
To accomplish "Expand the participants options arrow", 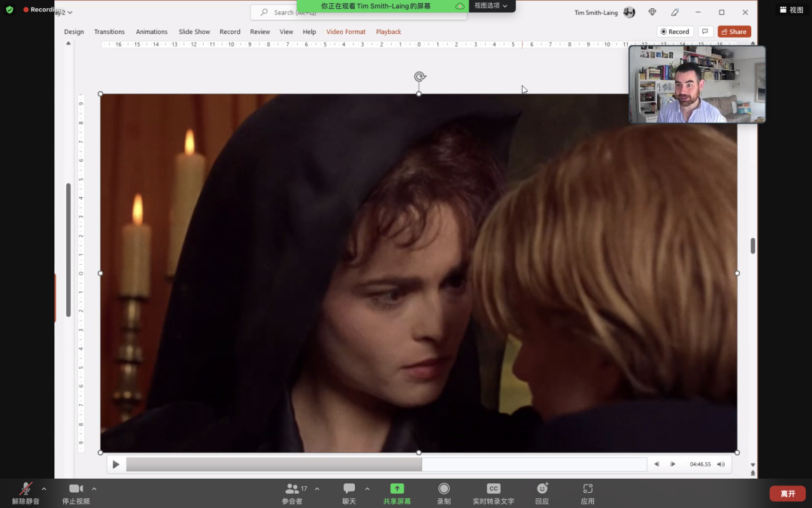I will click(317, 488).
